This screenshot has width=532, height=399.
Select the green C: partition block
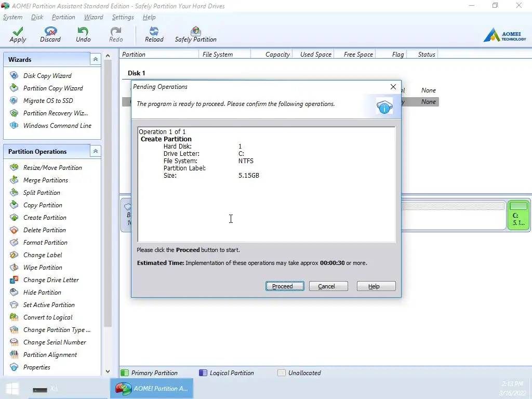pos(518,215)
